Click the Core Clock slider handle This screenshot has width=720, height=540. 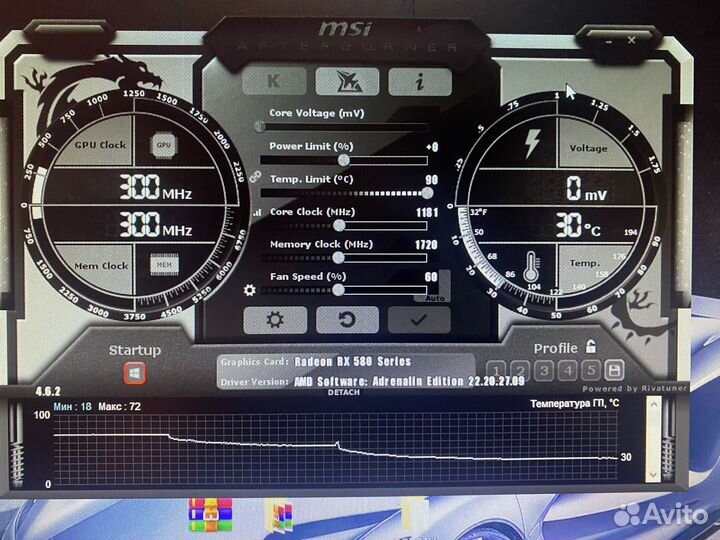pyautogui.click(x=339, y=225)
